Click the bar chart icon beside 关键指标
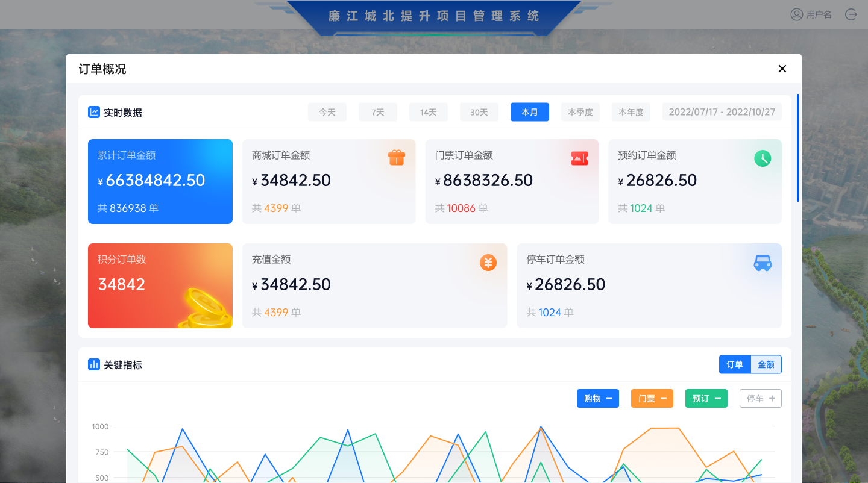The height and width of the screenshot is (483, 868). pyautogui.click(x=94, y=364)
